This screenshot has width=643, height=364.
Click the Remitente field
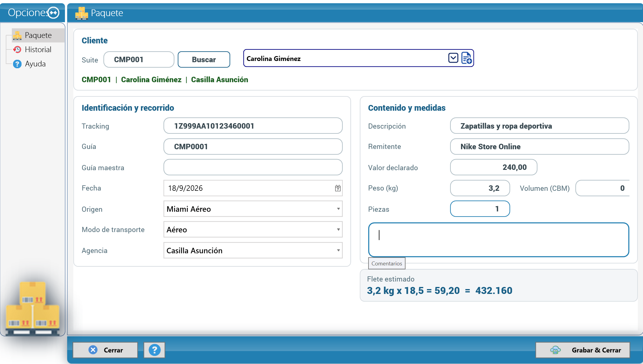coord(540,147)
